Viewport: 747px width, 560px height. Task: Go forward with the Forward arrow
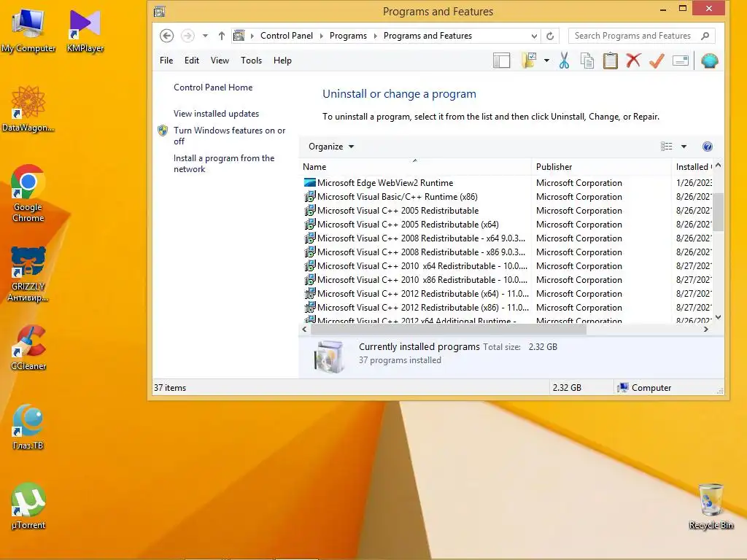[x=187, y=36]
